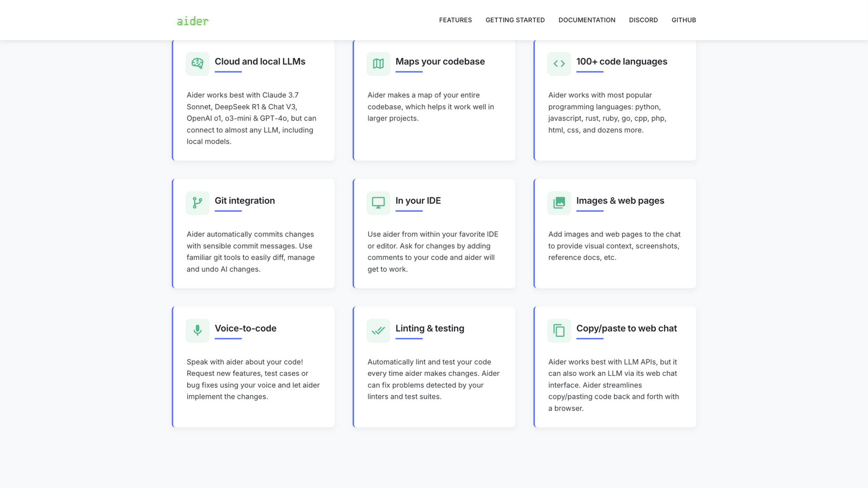Click the image gallery icon for Images & web pages
Screen dimensions: 868x488
tap(559, 203)
